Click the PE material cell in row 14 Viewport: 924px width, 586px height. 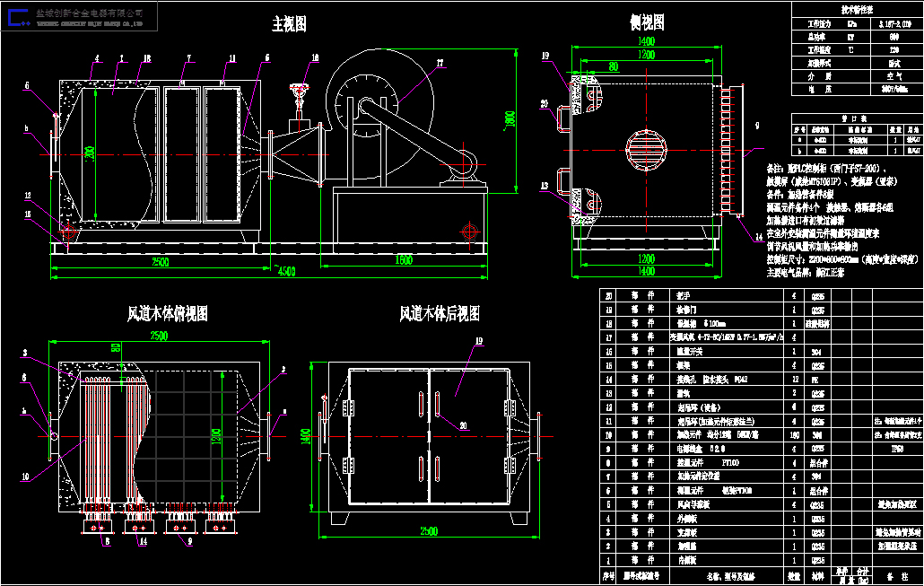click(815, 380)
